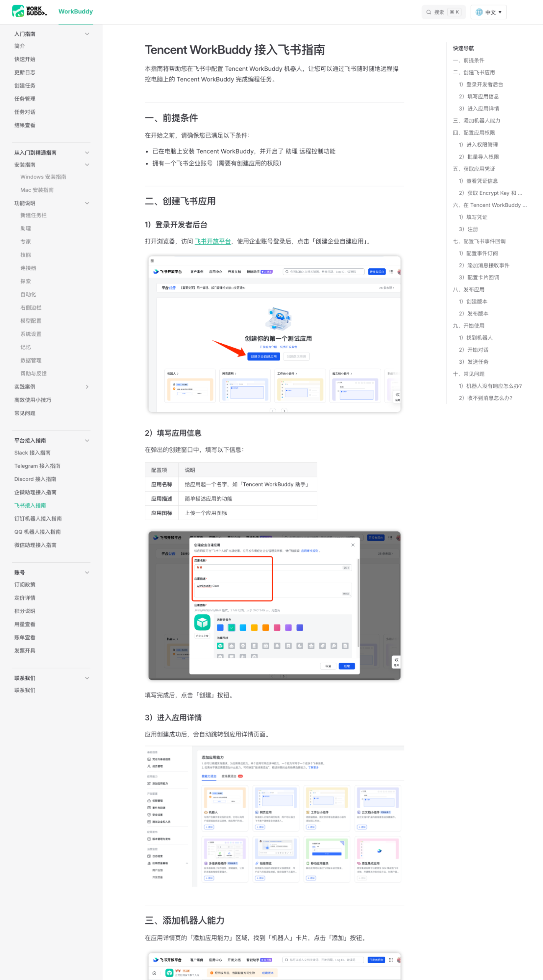This screenshot has height=980, width=543.
Task: Click the 搜索 search field
Action: (443, 12)
